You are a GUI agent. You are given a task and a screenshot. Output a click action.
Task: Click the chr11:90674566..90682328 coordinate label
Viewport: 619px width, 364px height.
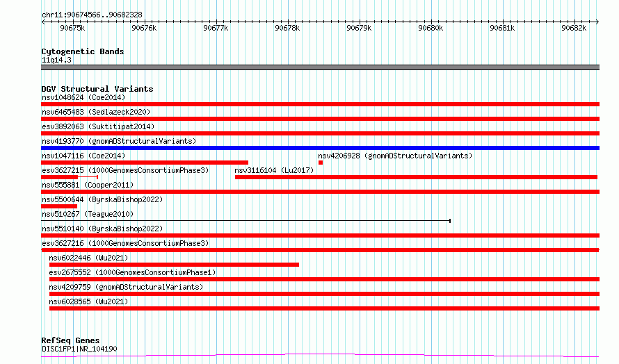click(92, 15)
